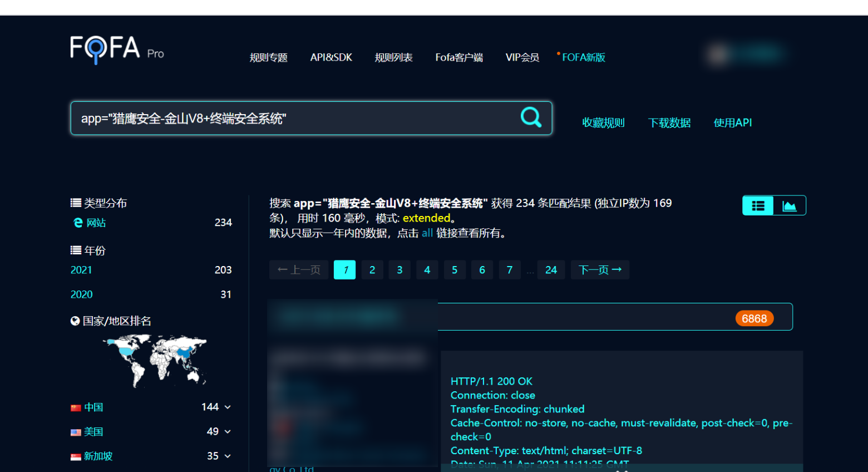This screenshot has height=472, width=868.
Task: Click the search magnifier icon
Action: tap(531, 117)
